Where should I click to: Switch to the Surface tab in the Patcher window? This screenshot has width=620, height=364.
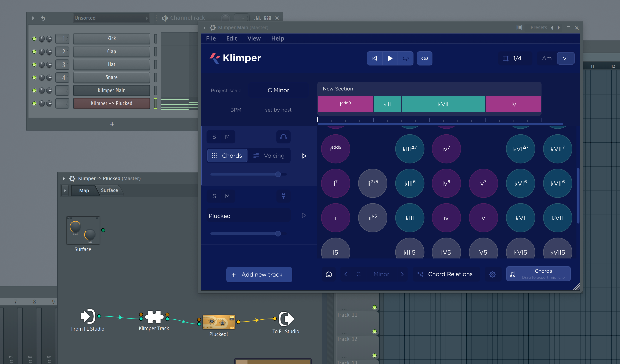[109, 190]
